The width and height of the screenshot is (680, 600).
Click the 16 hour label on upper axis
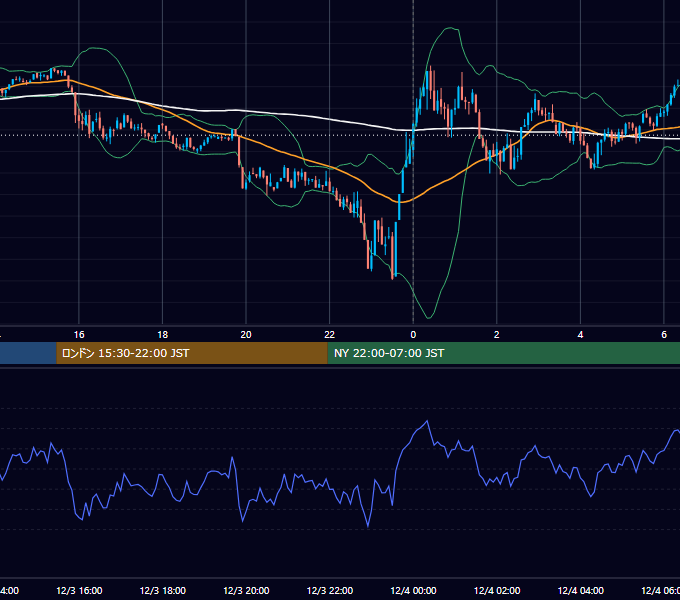point(79,335)
